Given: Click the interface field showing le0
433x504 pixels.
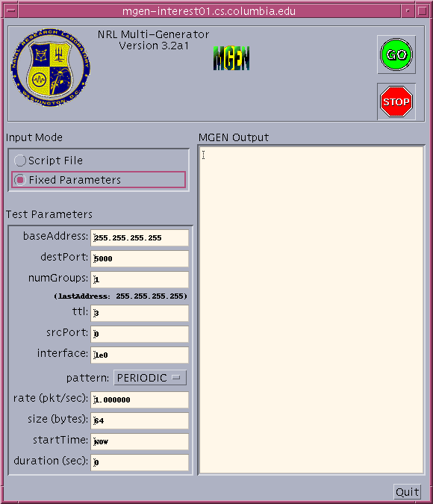Looking at the screenshot, I should tap(140, 355).
